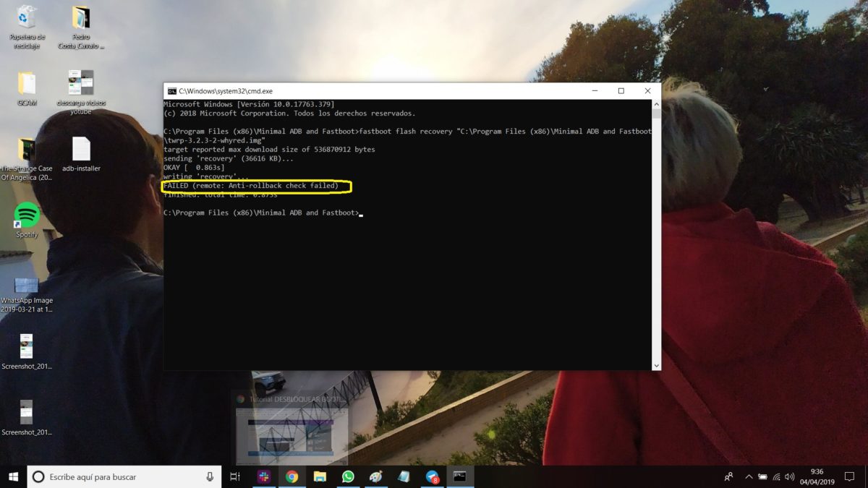This screenshot has height=488, width=868.
Task: Click the cmd.exe icon in the taskbar
Action: [460, 476]
